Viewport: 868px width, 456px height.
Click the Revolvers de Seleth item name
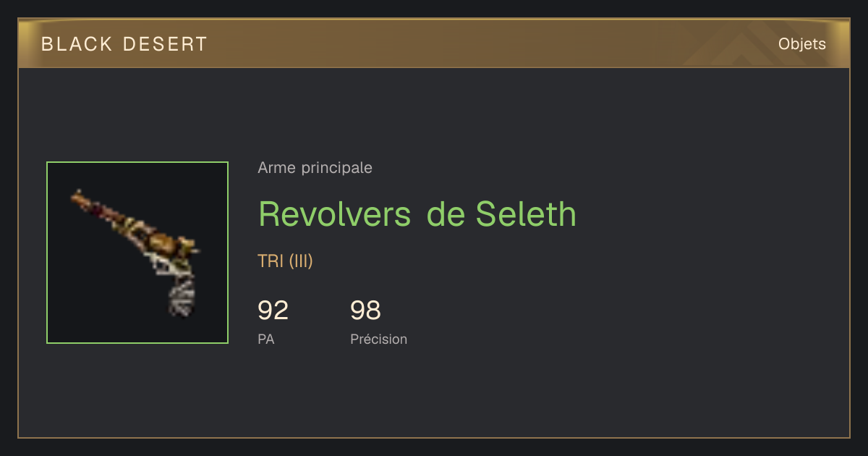[417, 214]
